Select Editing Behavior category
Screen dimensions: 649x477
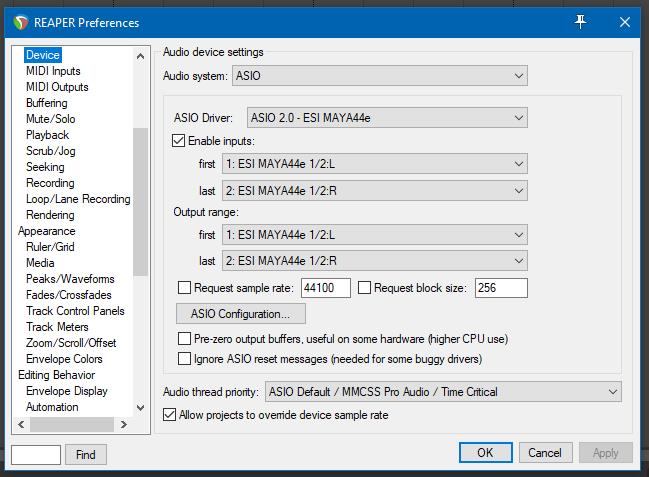point(56,375)
